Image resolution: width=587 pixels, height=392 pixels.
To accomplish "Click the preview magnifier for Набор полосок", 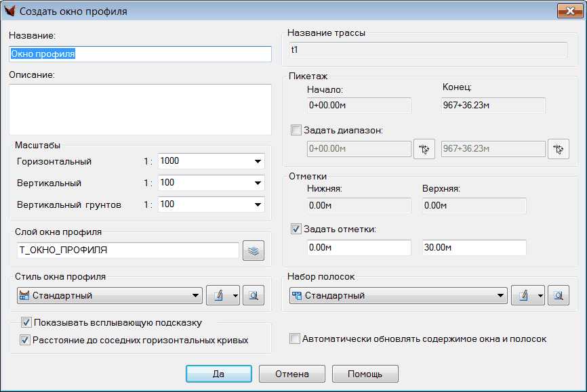I will 559,296.
